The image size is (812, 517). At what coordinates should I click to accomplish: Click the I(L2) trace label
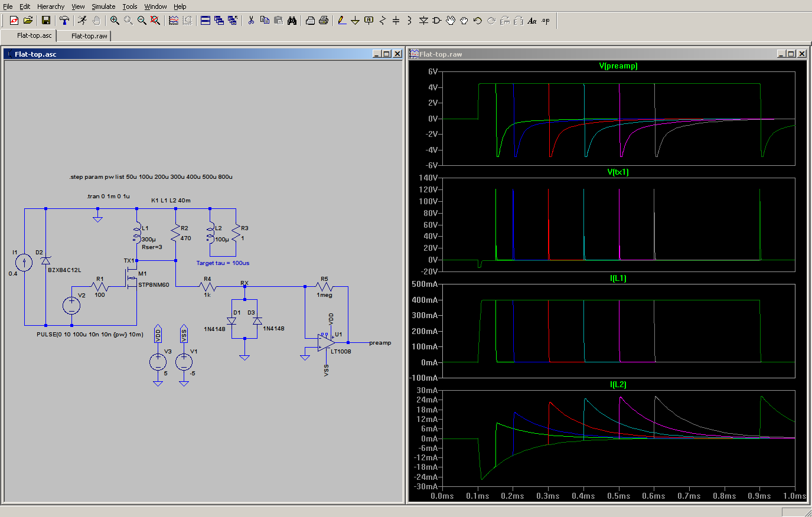[618, 385]
